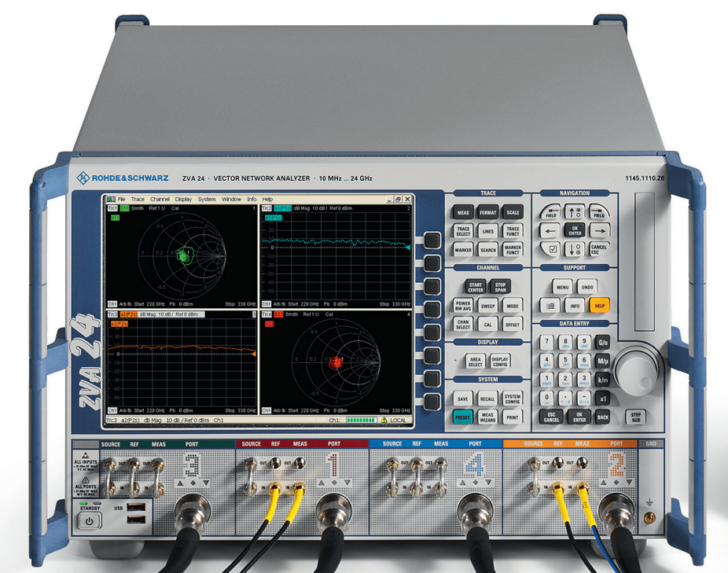Viewport: 728px width, 573px height.
Task: Hit the MEAS WIZARD key
Action: click(488, 417)
